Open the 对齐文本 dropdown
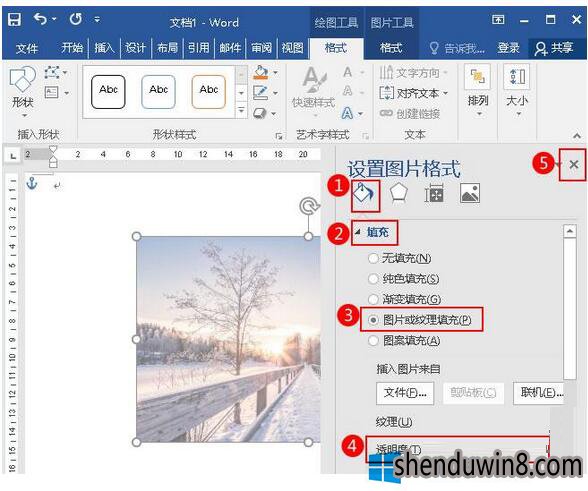 [414, 93]
